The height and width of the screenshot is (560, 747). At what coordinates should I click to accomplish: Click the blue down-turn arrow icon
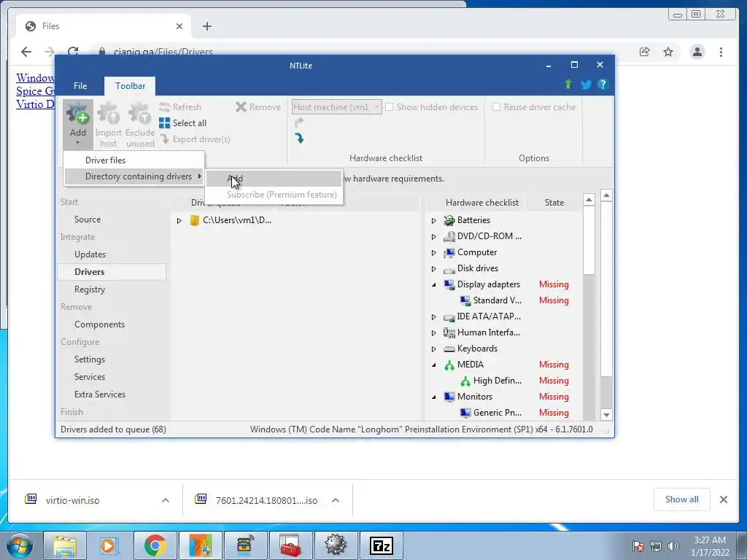click(x=299, y=139)
